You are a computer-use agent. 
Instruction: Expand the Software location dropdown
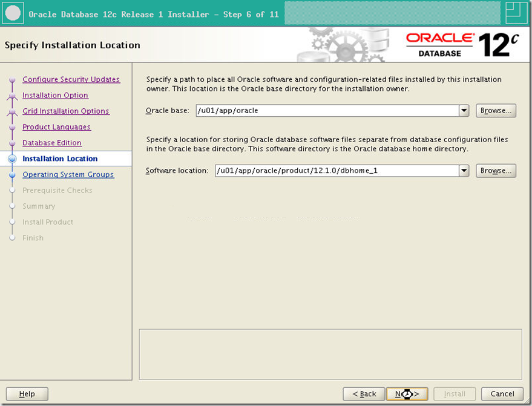coord(464,171)
